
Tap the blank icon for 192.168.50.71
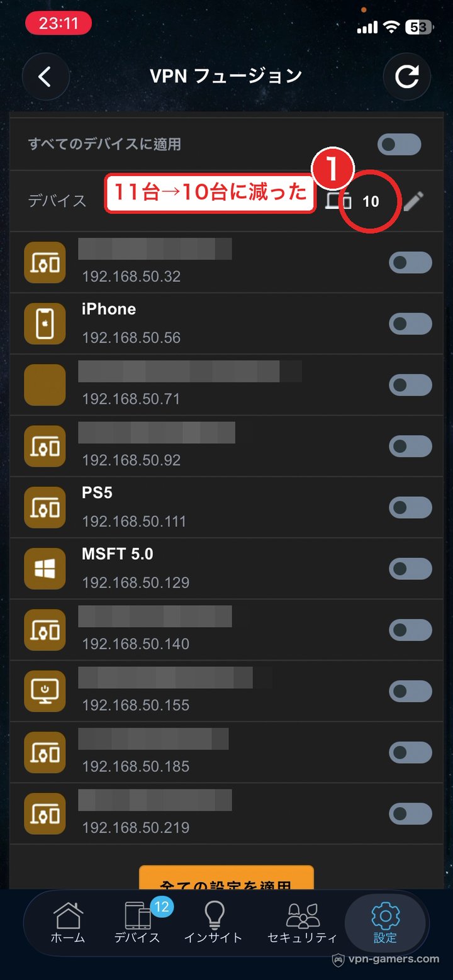click(45, 384)
